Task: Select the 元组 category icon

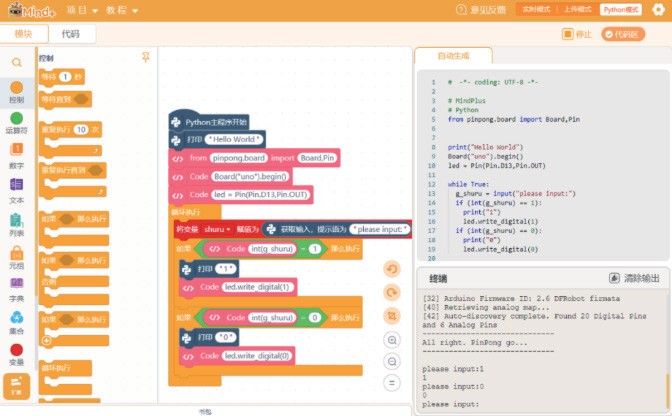Action: pos(16,253)
